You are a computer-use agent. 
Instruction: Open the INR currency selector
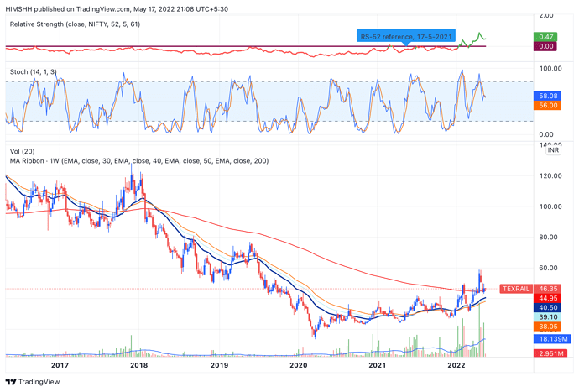[553, 150]
